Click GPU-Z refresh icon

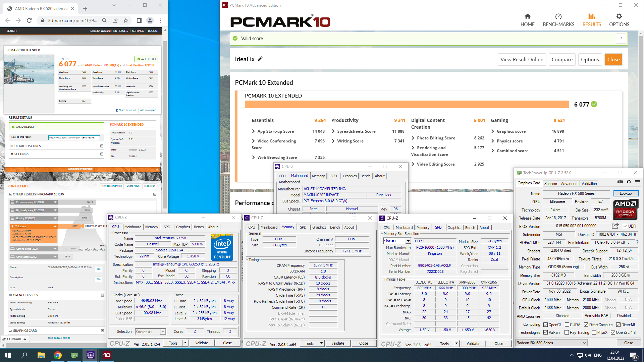pos(629,182)
